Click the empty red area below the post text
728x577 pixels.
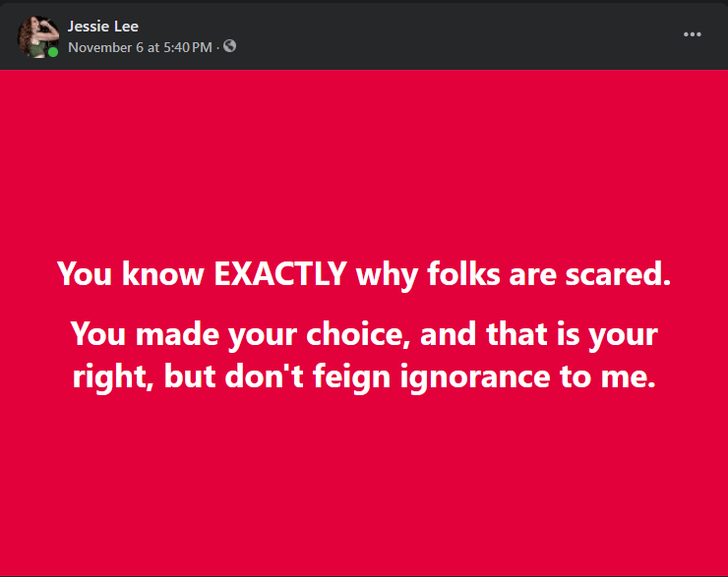[x=364, y=482]
